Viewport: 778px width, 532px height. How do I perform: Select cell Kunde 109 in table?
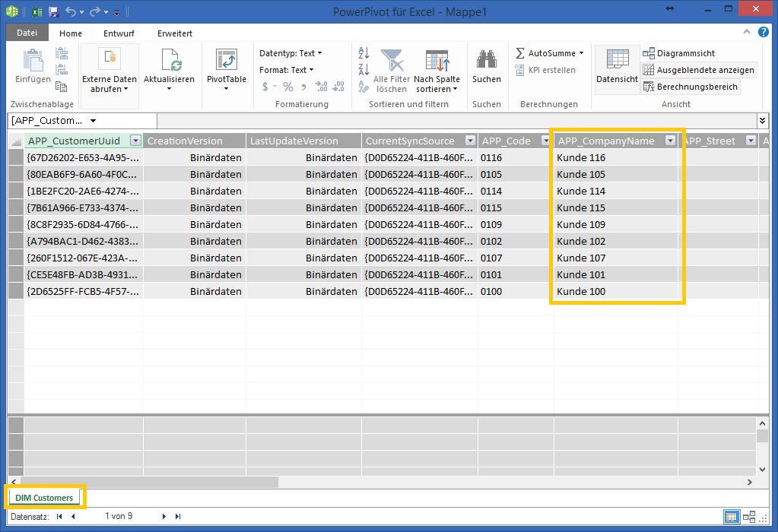[x=581, y=225]
